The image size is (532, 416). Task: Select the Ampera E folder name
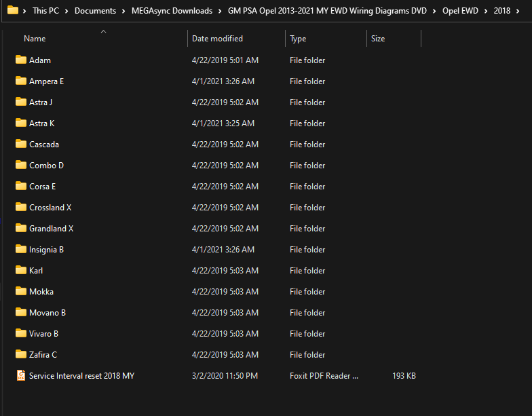(x=46, y=81)
